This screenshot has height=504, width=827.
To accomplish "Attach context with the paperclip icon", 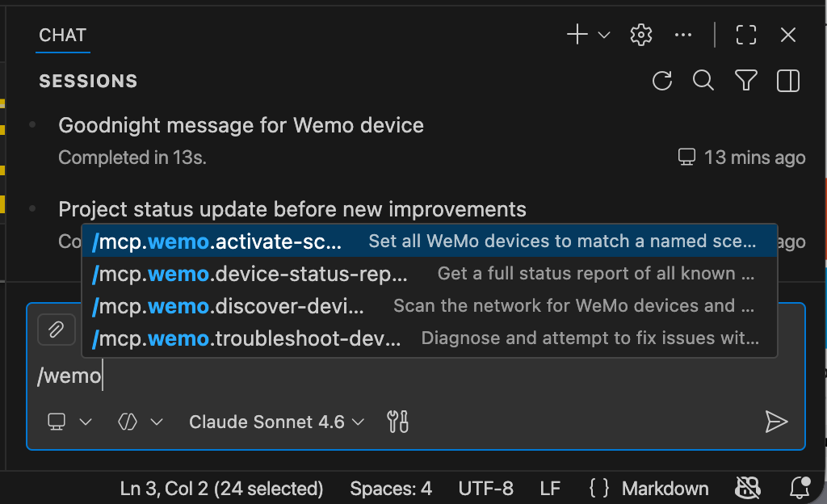I will click(56, 330).
